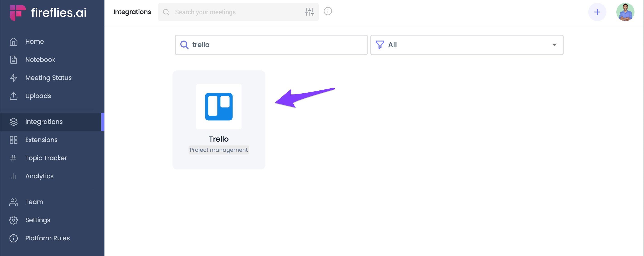Click the purple magnifier in integrations search
Image resolution: width=644 pixels, height=256 pixels.
tap(184, 45)
